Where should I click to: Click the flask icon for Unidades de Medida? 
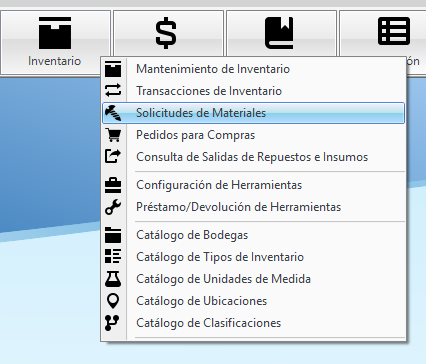pyautogui.click(x=113, y=279)
